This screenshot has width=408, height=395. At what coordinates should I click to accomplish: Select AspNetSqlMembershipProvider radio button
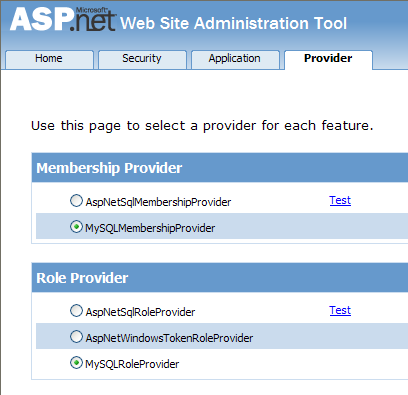click(76, 201)
